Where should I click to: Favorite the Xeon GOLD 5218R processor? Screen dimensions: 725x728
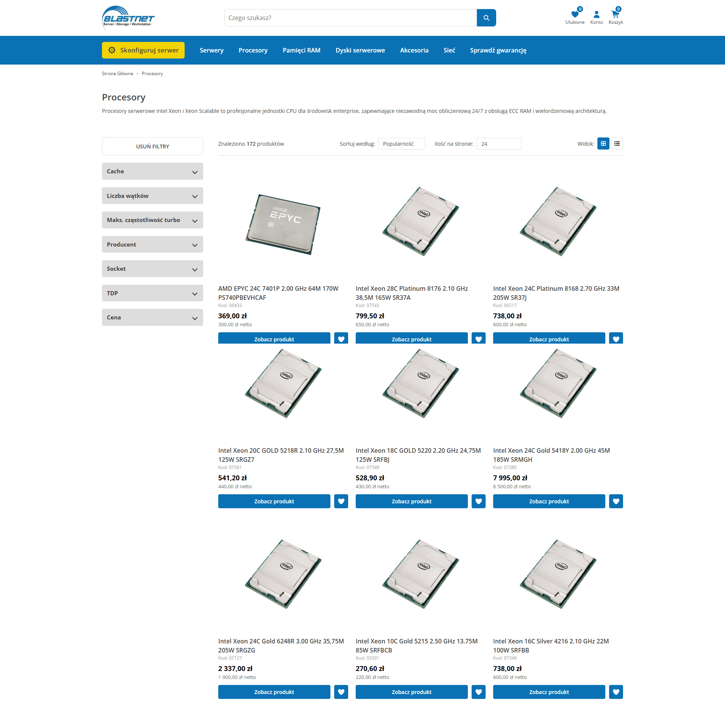click(x=341, y=501)
